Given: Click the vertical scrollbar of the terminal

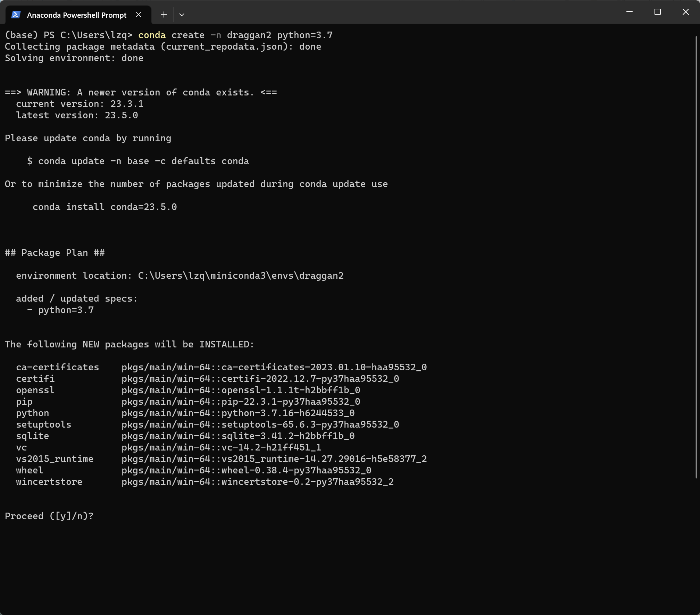Looking at the screenshot, I should point(696,257).
